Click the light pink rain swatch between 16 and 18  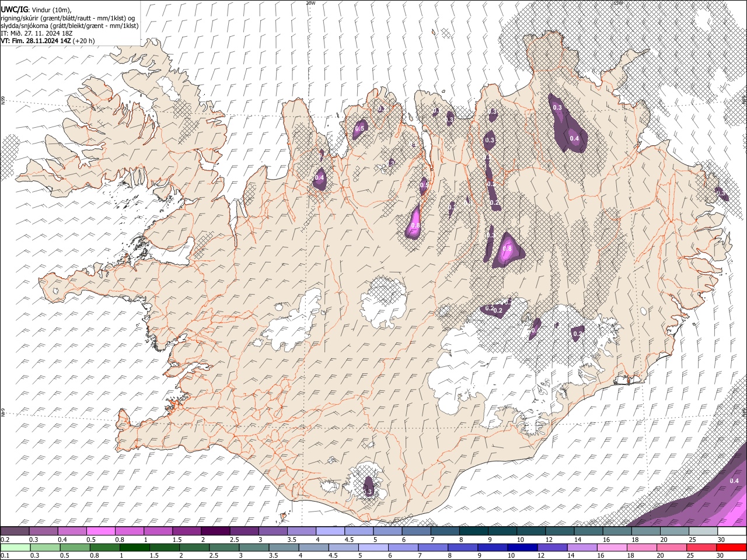[611, 548]
